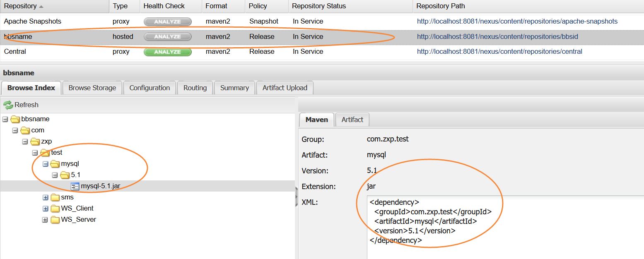This screenshot has height=259, width=644.
Task: Click the green ANALYZE badge for Central
Action: [x=167, y=52]
